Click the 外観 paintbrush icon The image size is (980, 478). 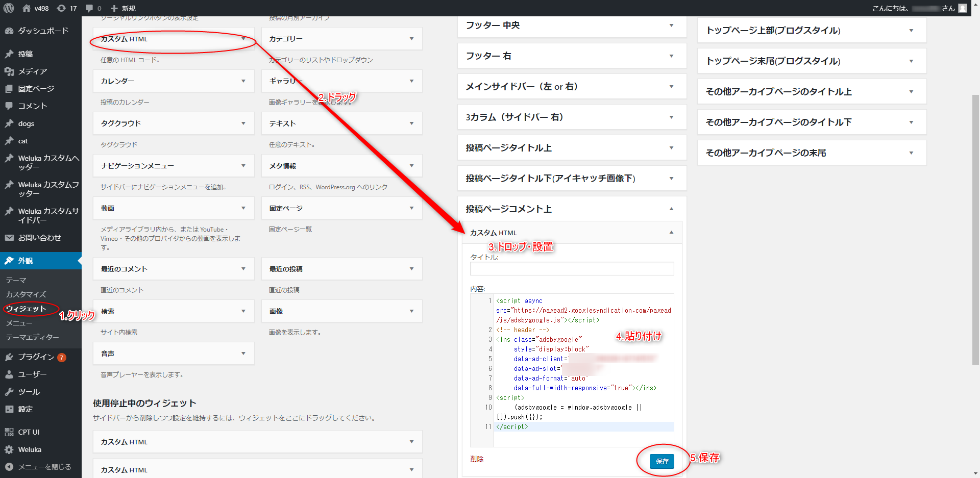(9, 261)
